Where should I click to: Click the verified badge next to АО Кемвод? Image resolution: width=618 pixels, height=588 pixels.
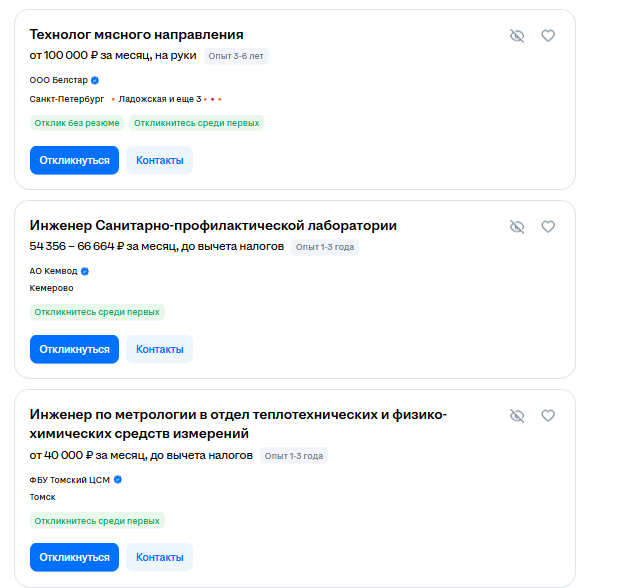[85, 271]
